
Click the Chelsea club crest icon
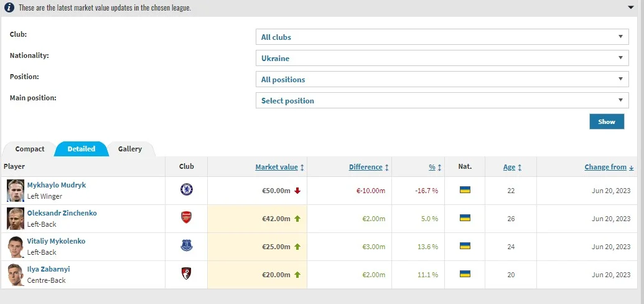(x=185, y=190)
